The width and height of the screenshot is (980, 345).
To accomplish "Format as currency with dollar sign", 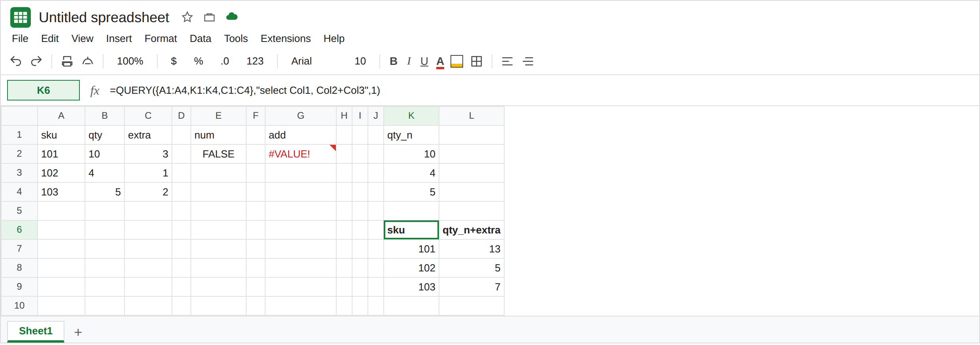I will (x=173, y=61).
